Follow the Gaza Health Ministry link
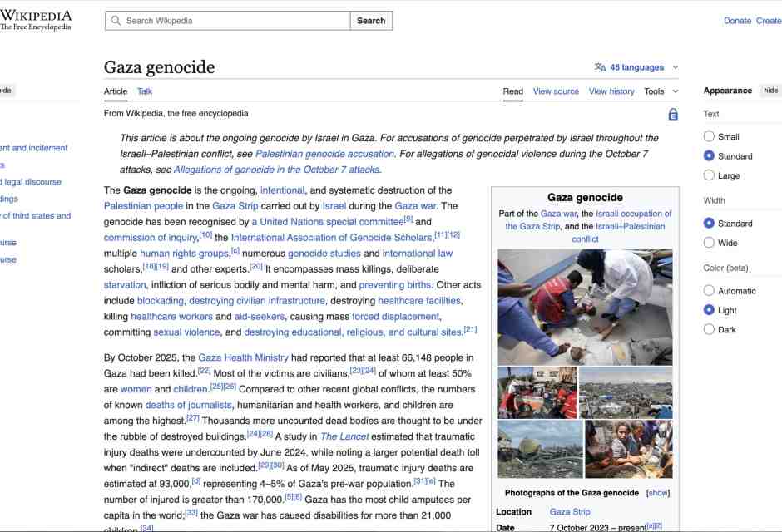 click(x=244, y=357)
